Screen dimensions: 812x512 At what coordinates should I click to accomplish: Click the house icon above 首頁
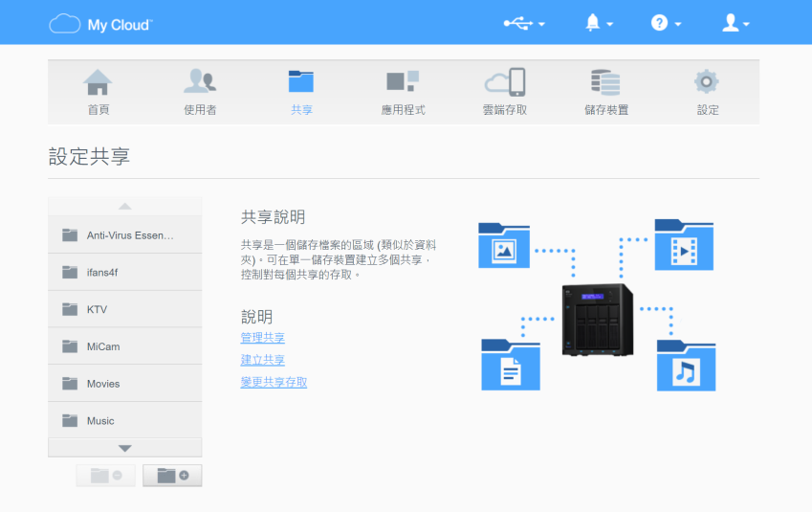click(x=98, y=82)
